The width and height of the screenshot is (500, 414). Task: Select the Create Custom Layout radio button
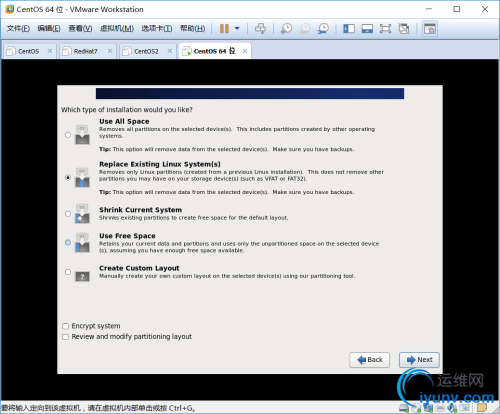pyautogui.click(x=68, y=272)
